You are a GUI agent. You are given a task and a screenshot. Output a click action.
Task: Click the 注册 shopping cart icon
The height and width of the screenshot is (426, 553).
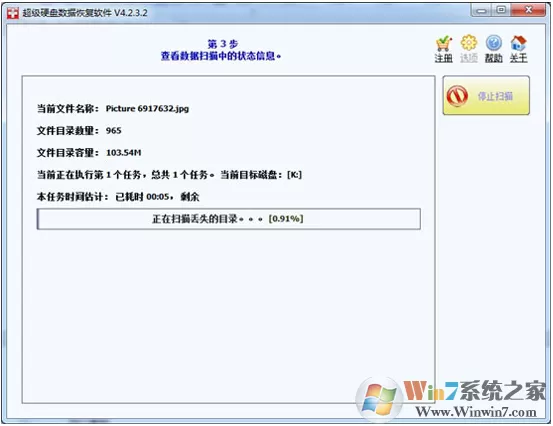tap(443, 43)
